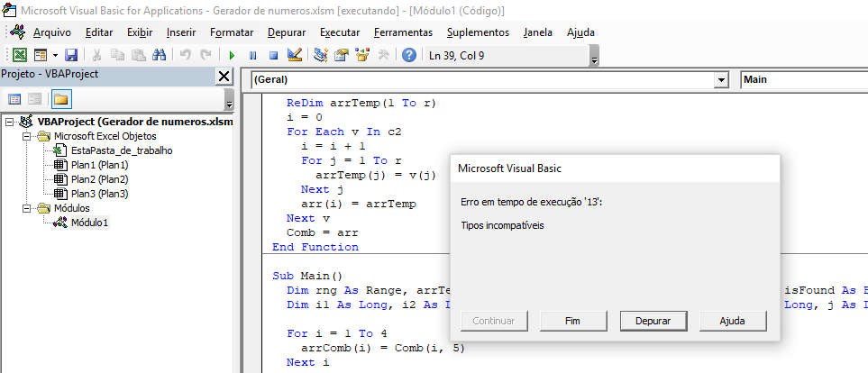This screenshot has width=868, height=373.
Task: Click the VBA application icon in menu bar
Action: pos(18,32)
